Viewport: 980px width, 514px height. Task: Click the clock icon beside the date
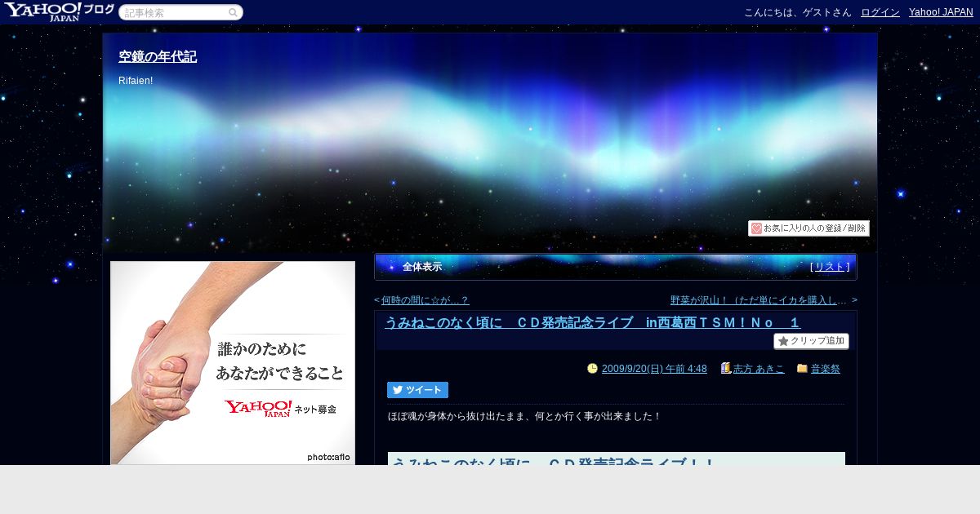tap(592, 369)
